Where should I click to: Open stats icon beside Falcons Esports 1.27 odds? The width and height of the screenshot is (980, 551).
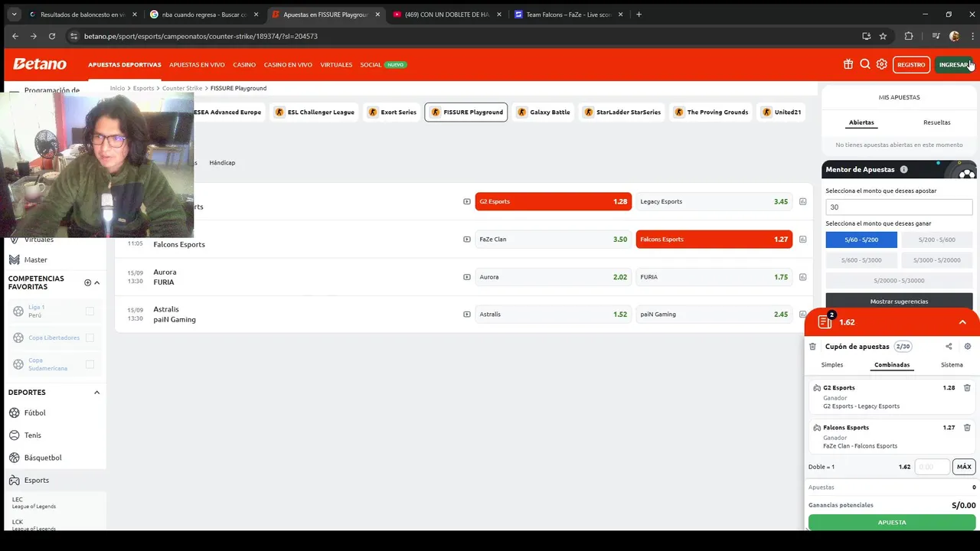pos(802,239)
